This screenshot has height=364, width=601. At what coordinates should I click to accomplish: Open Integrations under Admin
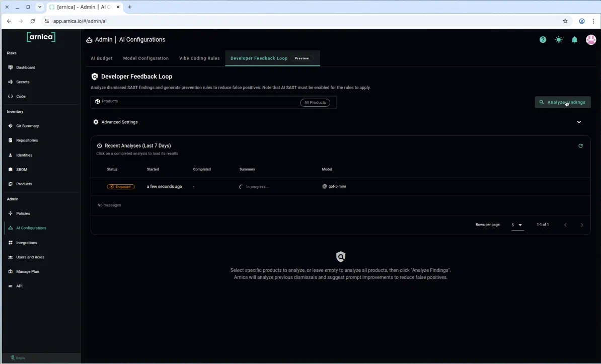pos(27,243)
